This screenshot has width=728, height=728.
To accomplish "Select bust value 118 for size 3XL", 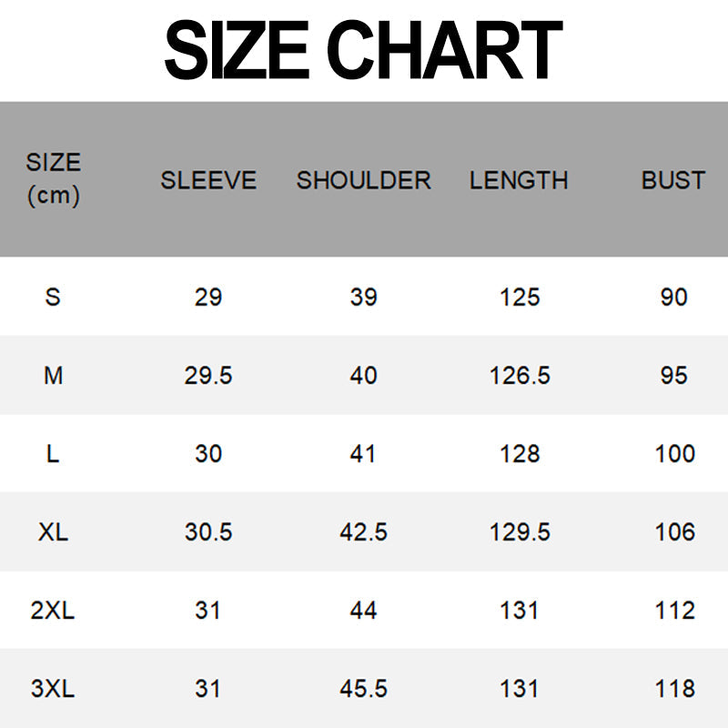I will click(674, 689).
